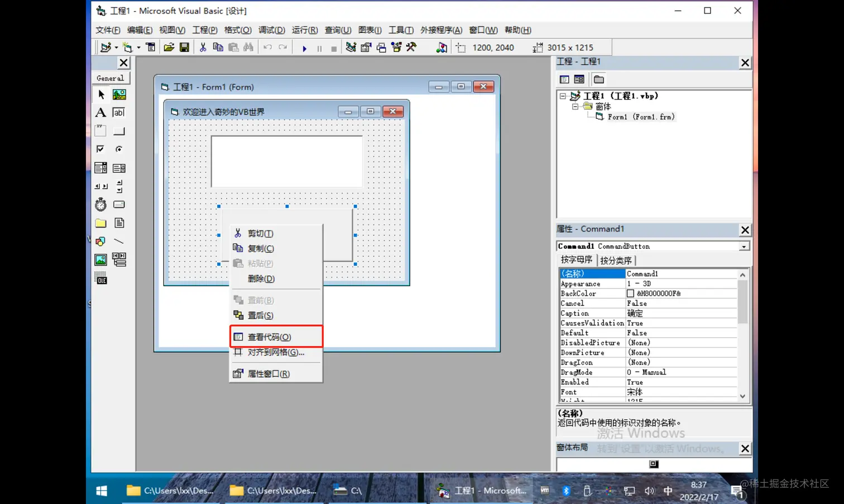Viewport: 844px width, 504px height.
Task: Toggle Folders view in project panel
Action: (599, 79)
